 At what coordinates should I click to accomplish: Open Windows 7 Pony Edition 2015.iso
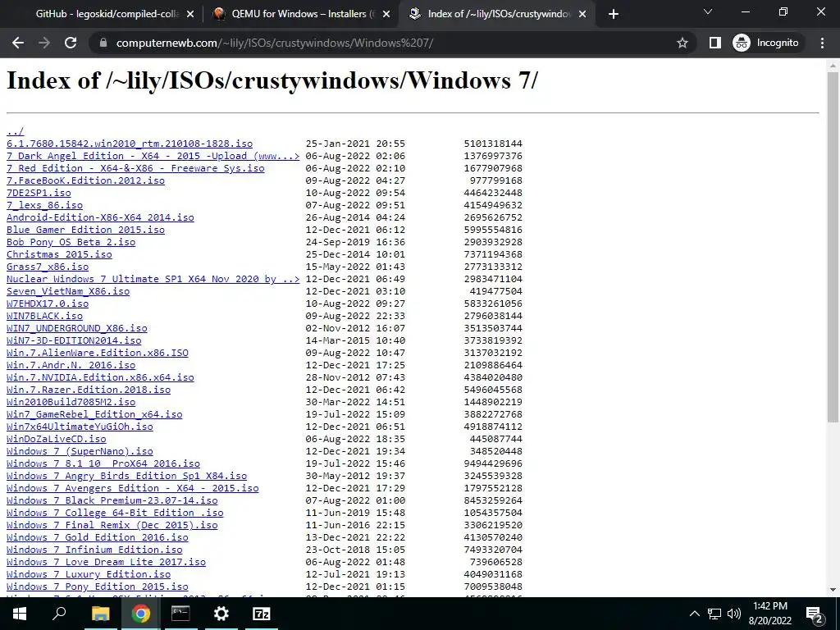tap(98, 587)
